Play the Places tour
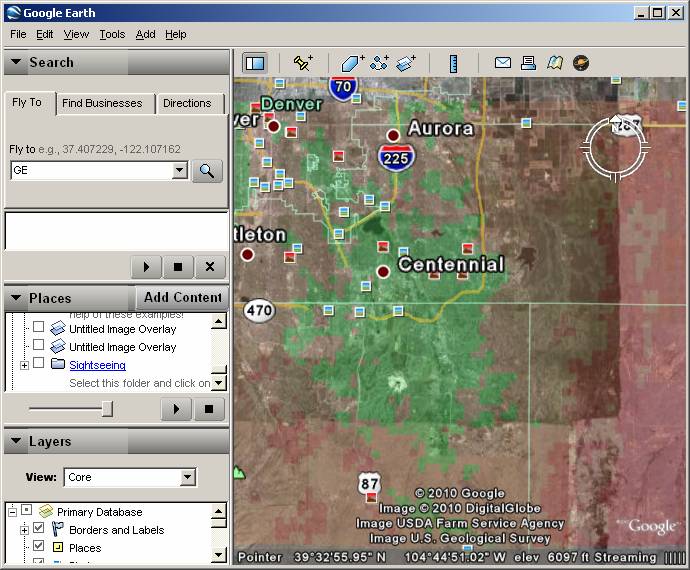Screen dimensions: 690x570 pos(176,409)
